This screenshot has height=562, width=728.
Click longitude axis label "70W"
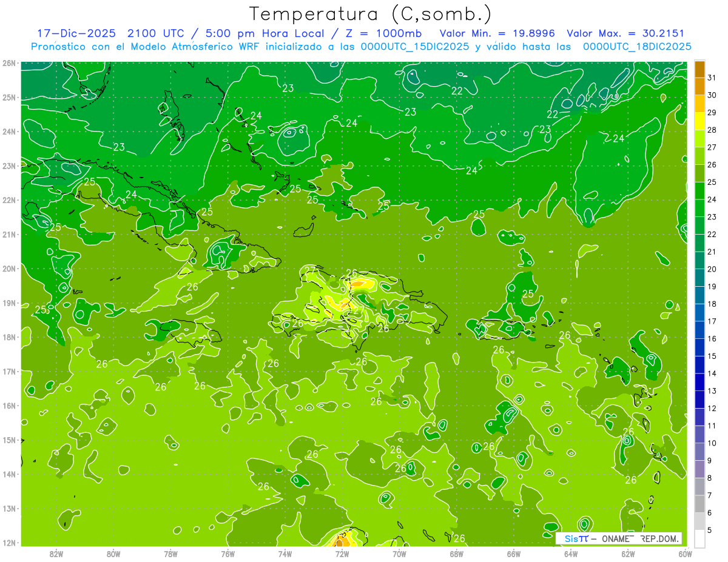click(x=399, y=554)
